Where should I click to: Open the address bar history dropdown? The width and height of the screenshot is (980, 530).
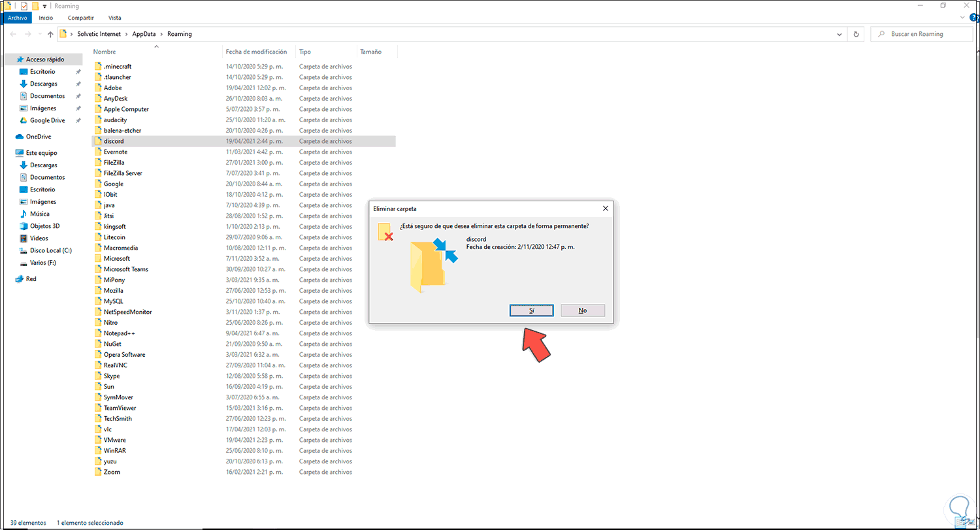[x=840, y=34]
